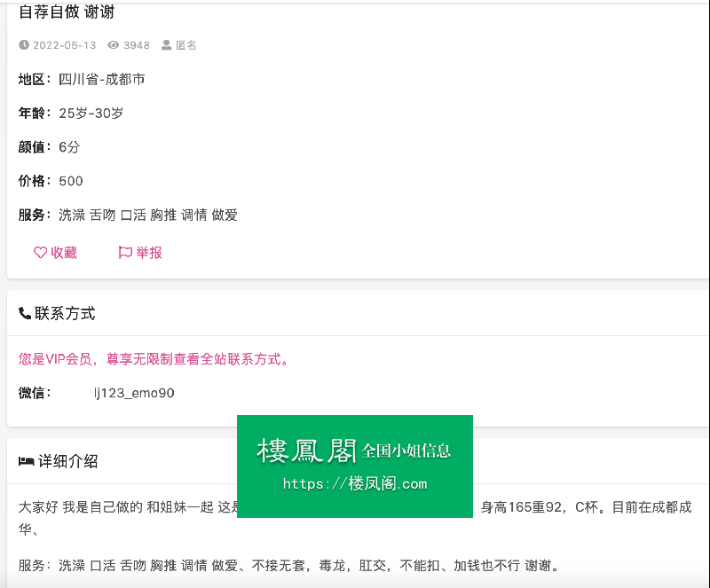
Task: Click the WeChat ID value beside 微信
Action: (134, 393)
